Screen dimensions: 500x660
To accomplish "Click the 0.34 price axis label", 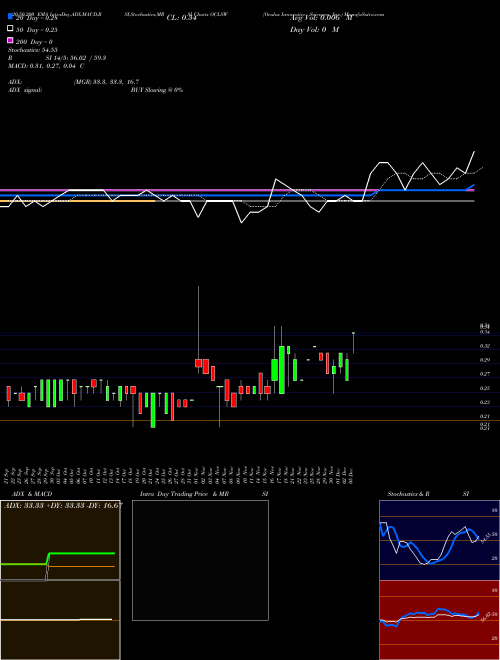I will click(485, 332).
